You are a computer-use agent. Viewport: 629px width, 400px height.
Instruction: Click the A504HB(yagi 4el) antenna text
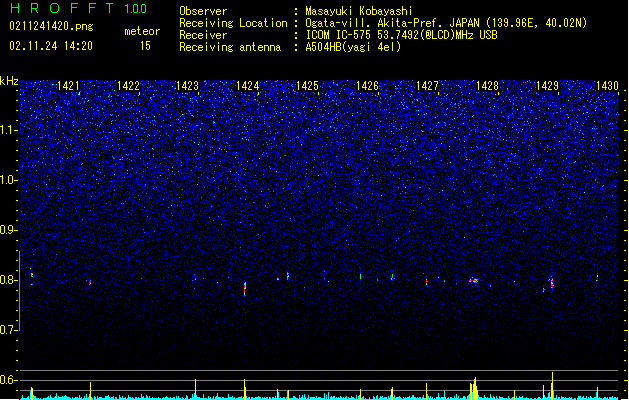click(353, 47)
